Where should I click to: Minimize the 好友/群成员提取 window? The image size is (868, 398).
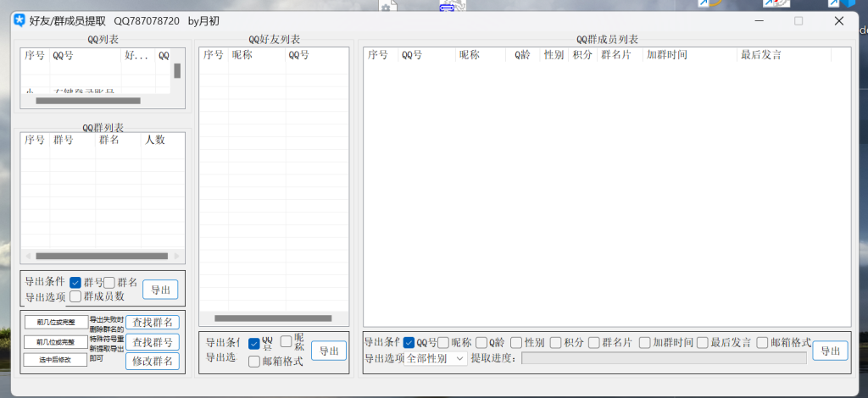[x=759, y=21]
